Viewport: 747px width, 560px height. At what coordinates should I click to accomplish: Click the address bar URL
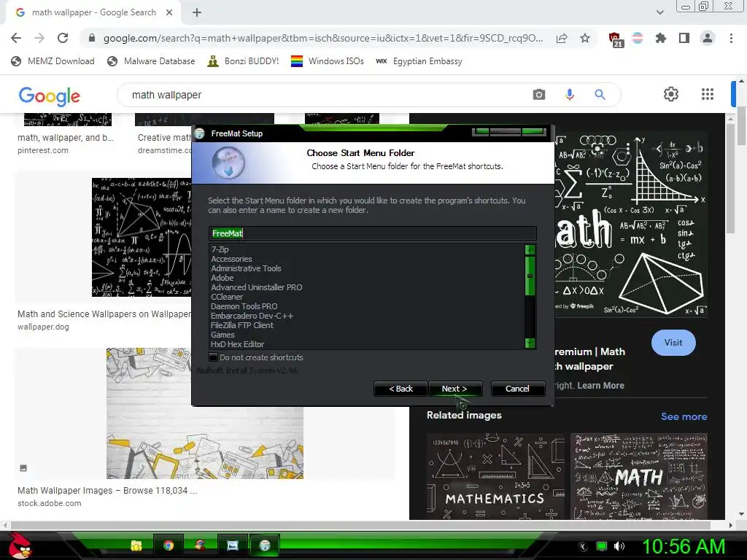click(323, 38)
